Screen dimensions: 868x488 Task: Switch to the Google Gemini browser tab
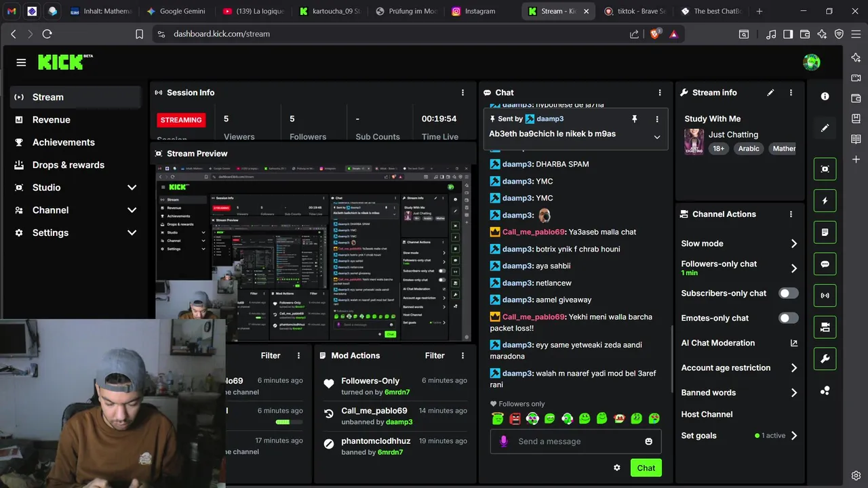tap(177, 12)
